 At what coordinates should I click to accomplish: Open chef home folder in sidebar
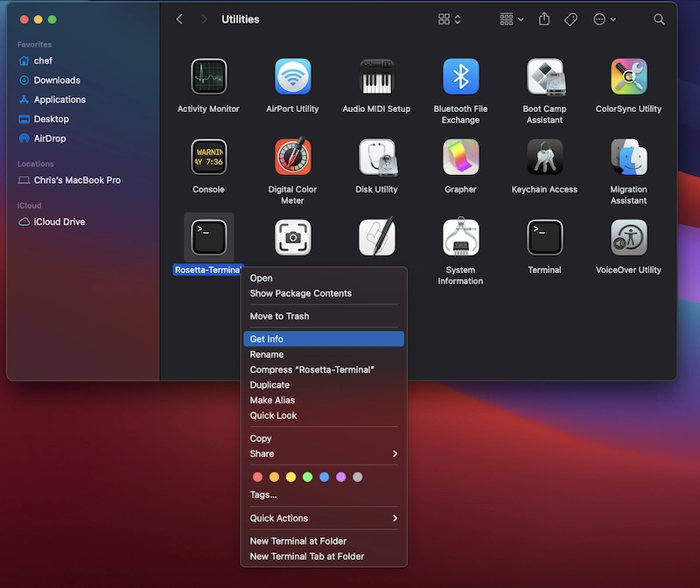pyautogui.click(x=36, y=60)
